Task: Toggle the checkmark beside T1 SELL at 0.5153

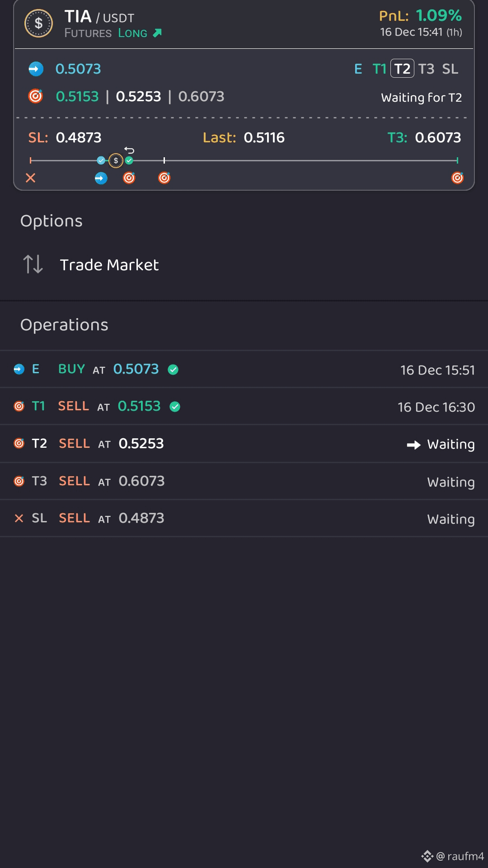Action: point(176,406)
